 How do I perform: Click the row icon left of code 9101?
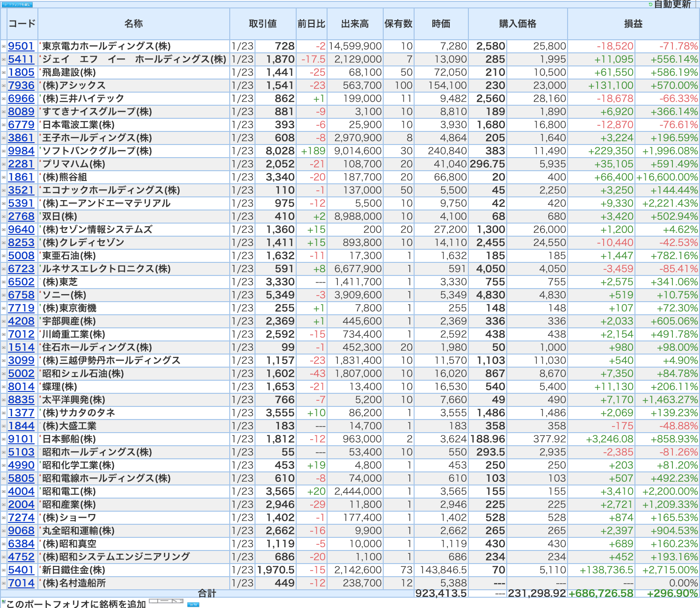(4, 439)
